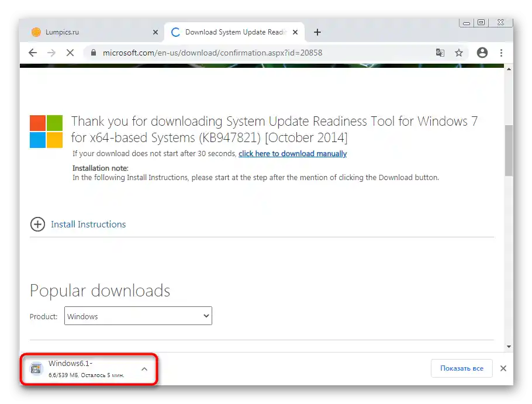This screenshot has width=532, height=404.
Task: Click the forward navigation arrow
Action: [x=51, y=53]
